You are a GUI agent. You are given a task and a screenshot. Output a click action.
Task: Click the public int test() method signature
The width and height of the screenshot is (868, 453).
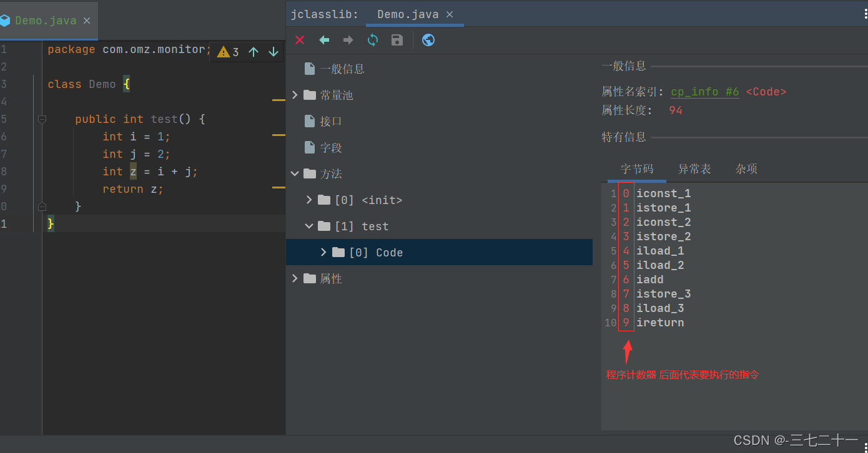pos(140,119)
